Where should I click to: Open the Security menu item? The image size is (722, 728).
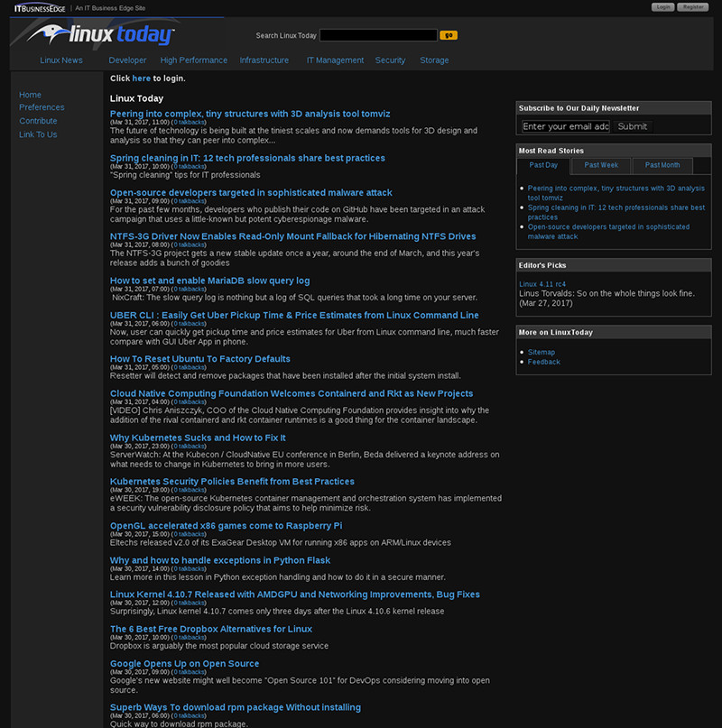pos(390,60)
